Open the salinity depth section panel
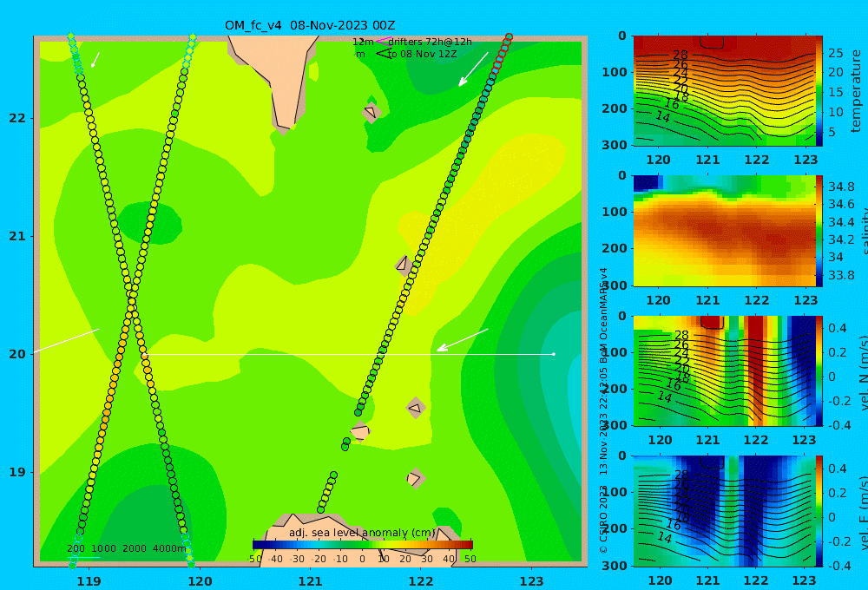Viewport: 868px width, 590px height. pos(724,231)
